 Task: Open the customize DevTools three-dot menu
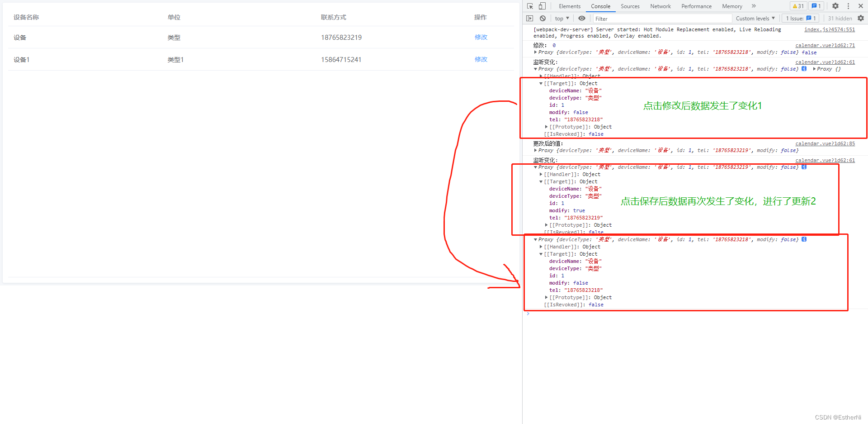pos(848,6)
